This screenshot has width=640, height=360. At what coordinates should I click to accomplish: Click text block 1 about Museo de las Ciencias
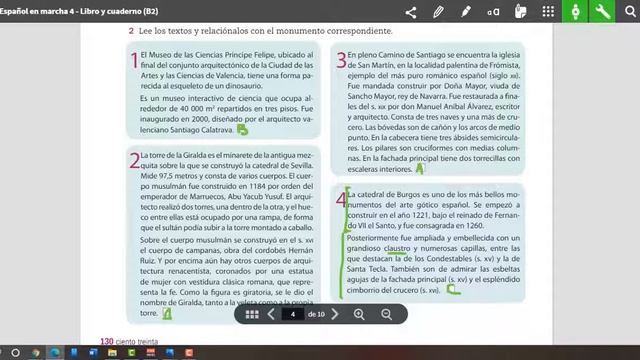(x=223, y=90)
